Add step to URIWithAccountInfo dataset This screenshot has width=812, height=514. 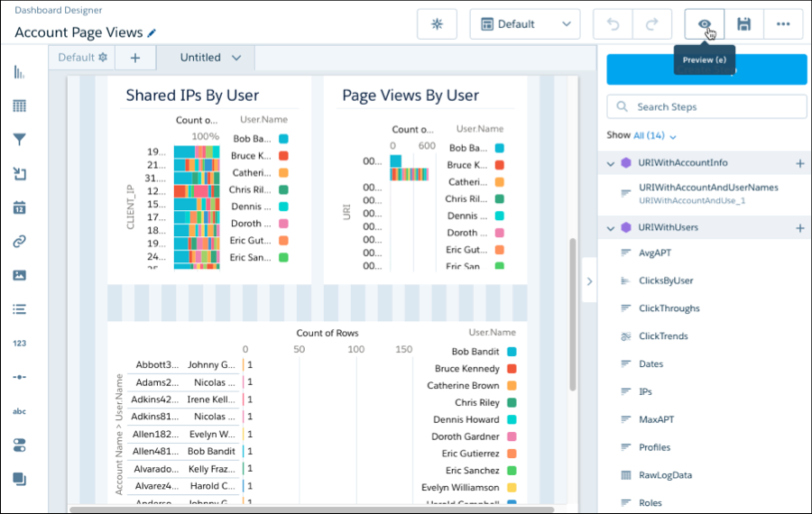tap(800, 163)
